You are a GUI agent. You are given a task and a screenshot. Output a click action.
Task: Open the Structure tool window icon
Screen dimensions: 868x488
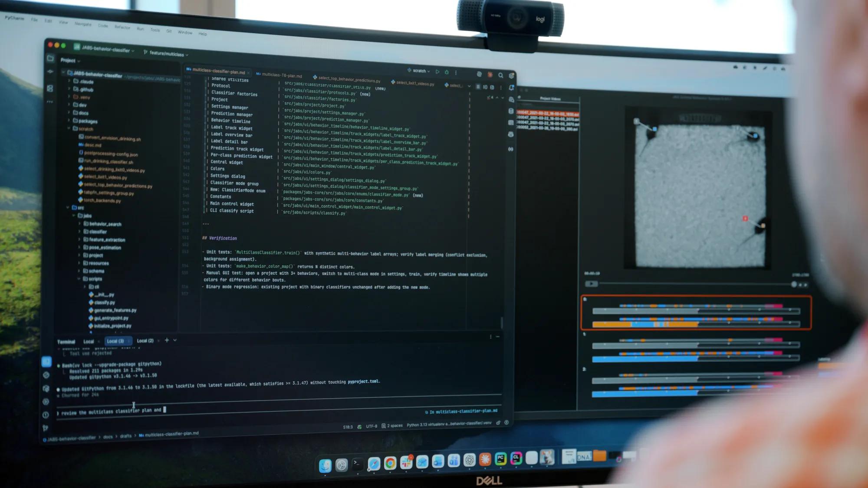(x=50, y=88)
